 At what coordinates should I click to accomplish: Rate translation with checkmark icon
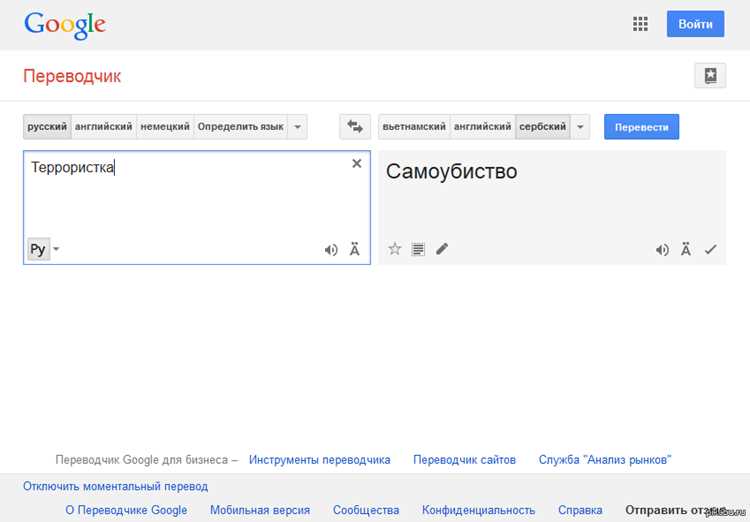pos(710,249)
